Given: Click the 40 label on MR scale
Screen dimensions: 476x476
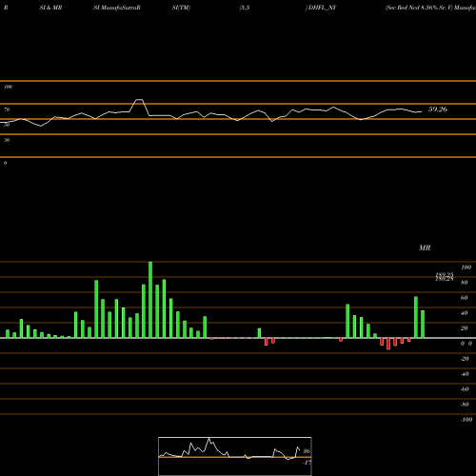Looking at the screenshot, I should click(x=465, y=313).
